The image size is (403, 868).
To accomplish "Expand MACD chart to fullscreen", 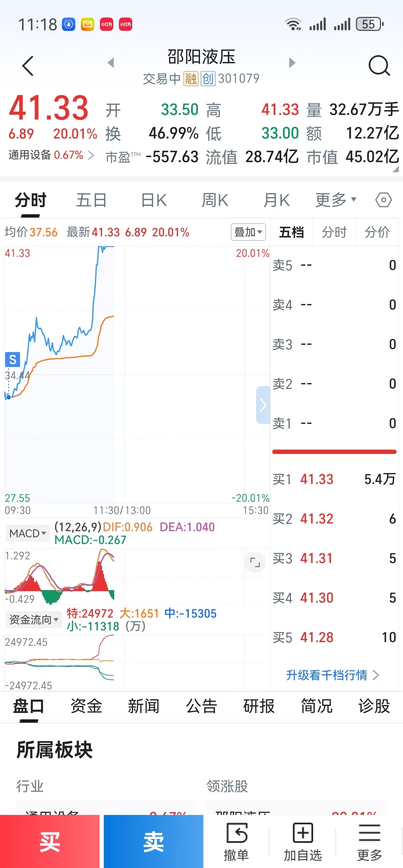I will point(255,562).
